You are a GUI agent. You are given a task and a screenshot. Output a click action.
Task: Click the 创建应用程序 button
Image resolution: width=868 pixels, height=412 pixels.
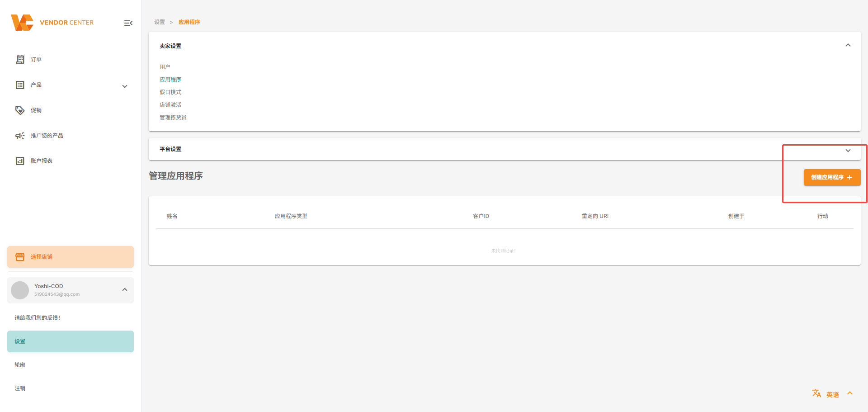[x=831, y=177]
